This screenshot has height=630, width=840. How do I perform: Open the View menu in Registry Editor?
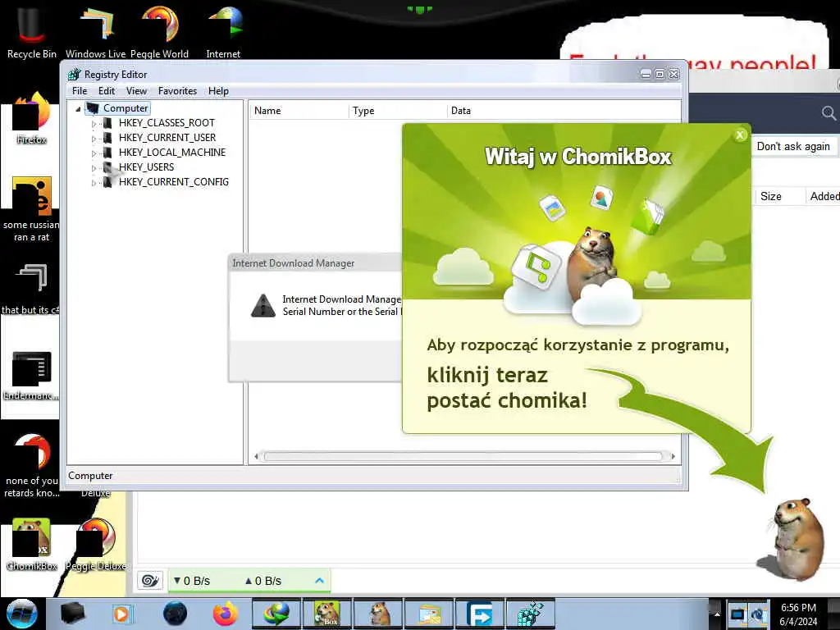tap(137, 91)
